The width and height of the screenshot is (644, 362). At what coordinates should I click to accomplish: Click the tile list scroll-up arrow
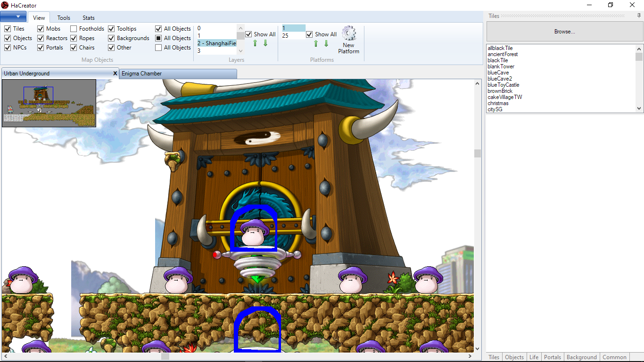click(x=639, y=49)
